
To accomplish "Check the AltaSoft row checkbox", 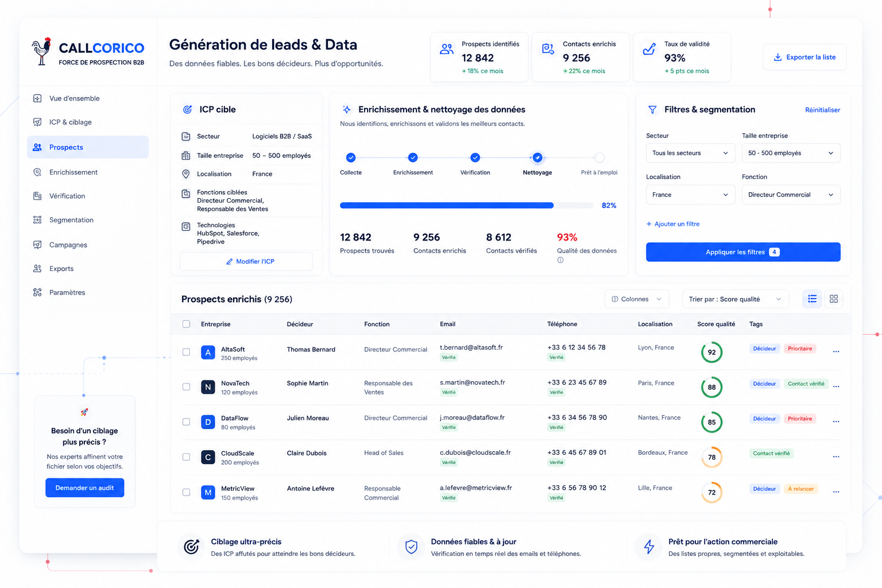I will click(186, 352).
